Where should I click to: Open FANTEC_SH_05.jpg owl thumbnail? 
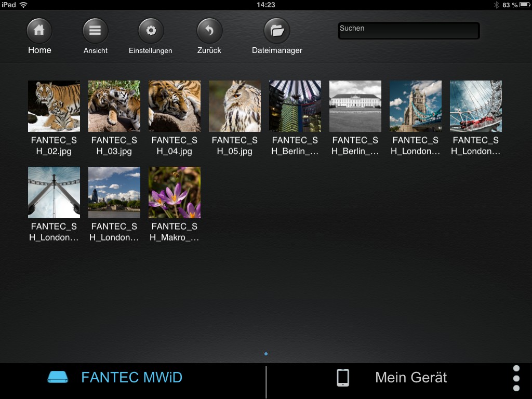[235, 106]
